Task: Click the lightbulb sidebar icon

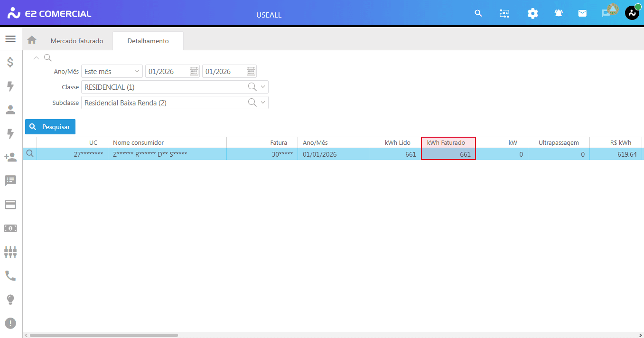Action: point(10,300)
